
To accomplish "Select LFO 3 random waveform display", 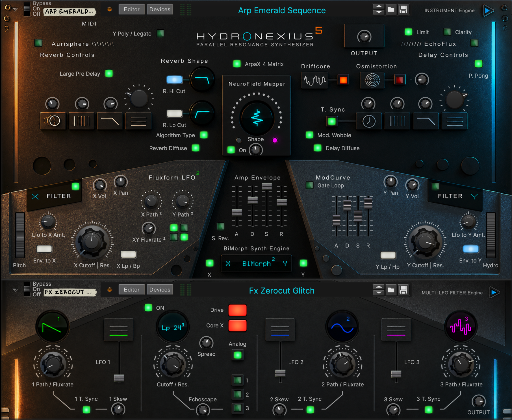I will (461, 327).
